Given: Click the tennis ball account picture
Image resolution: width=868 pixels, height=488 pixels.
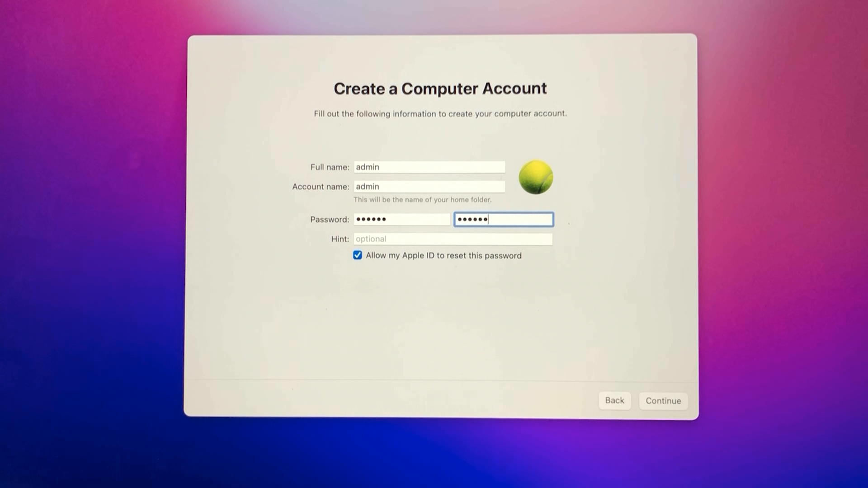Looking at the screenshot, I should coord(536,177).
